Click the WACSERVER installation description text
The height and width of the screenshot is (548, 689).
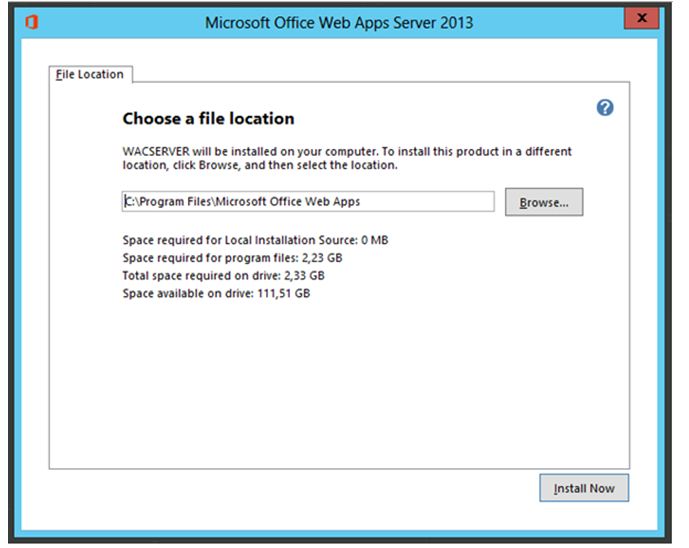tap(347, 158)
